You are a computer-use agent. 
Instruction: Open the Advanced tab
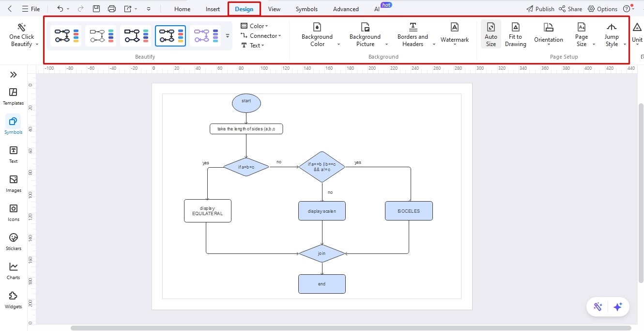tap(346, 9)
